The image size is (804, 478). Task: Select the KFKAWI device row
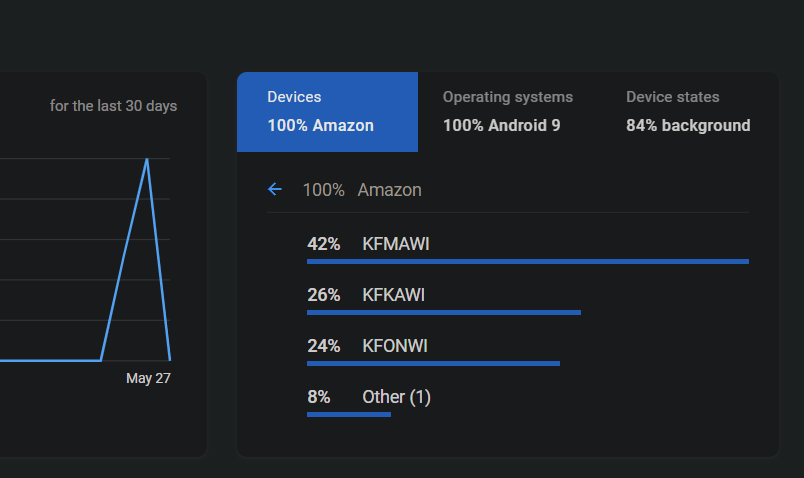393,295
